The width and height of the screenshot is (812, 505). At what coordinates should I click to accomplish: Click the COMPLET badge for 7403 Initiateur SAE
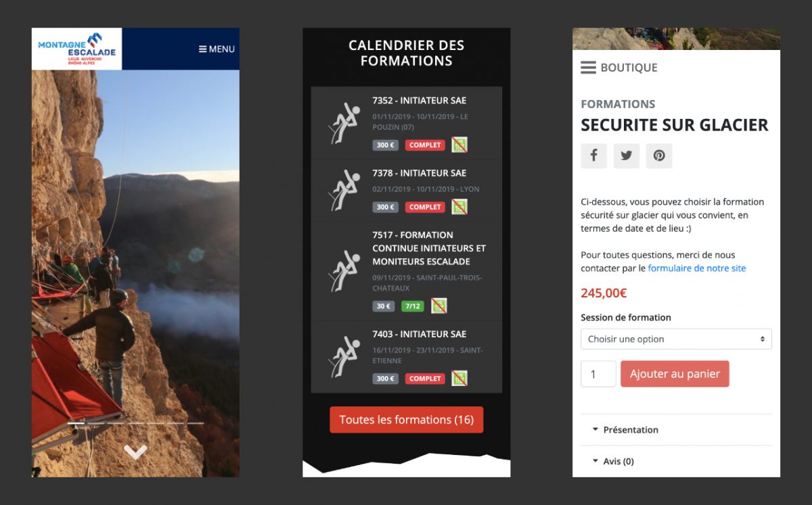click(425, 379)
